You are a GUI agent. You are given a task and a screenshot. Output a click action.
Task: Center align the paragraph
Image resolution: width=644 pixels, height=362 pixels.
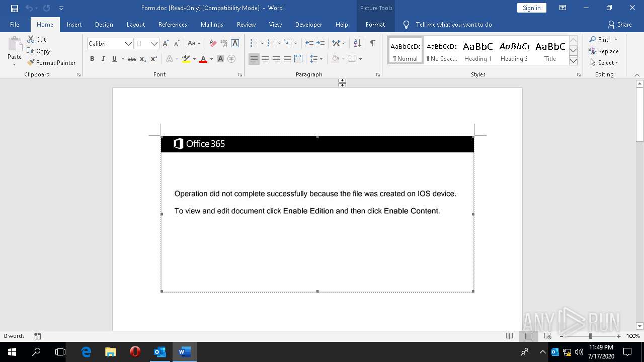265,59
